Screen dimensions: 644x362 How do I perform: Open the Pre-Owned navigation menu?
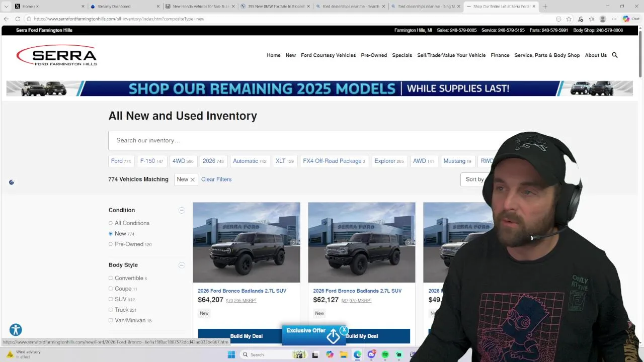(x=374, y=55)
